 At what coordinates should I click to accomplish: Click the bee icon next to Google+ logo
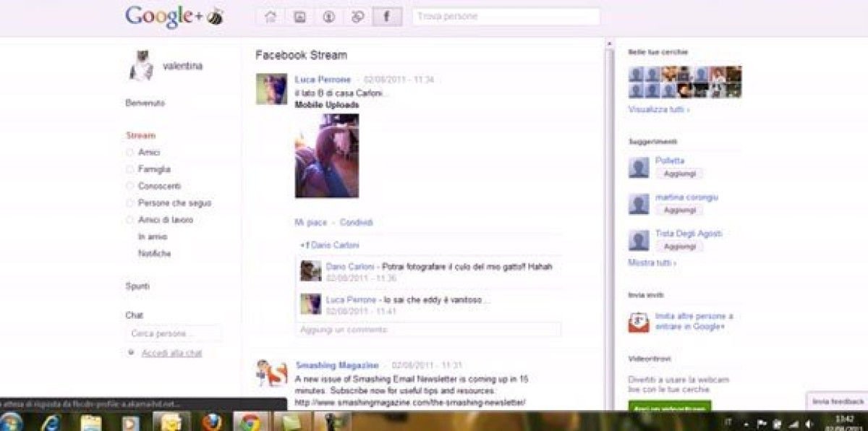pyautogui.click(x=215, y=17)
